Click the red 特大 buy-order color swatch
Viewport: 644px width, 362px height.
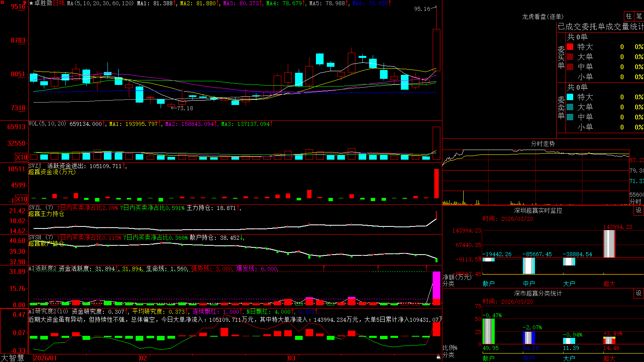click(x=570, y=47)
